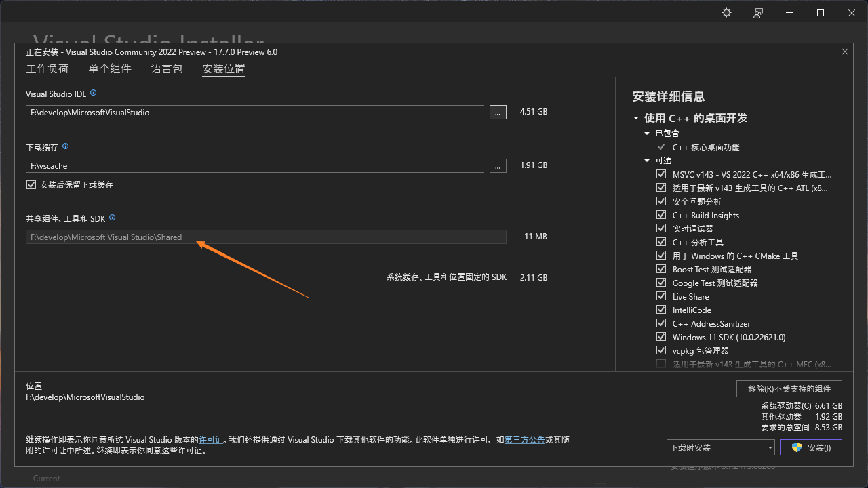Click 系统驱动器(C) 6.61 GB text
The image size is (868, 488).
point(802,406)
